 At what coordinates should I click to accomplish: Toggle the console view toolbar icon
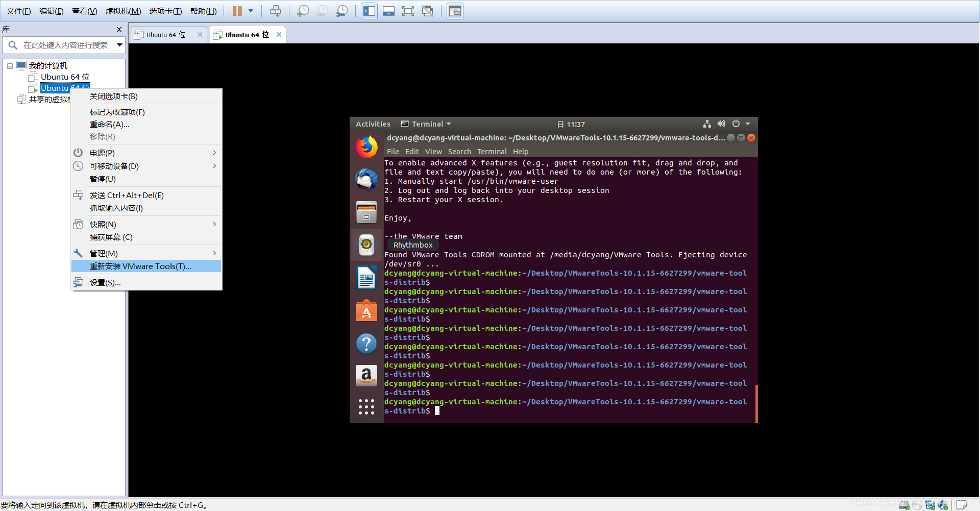455,11
